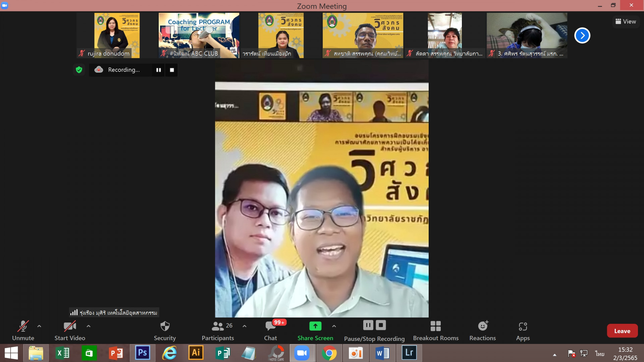Image resolution: width=644 pixels, height=362 pixels.
Task: Click green encryption shield icon
Action: coord(79,70)
